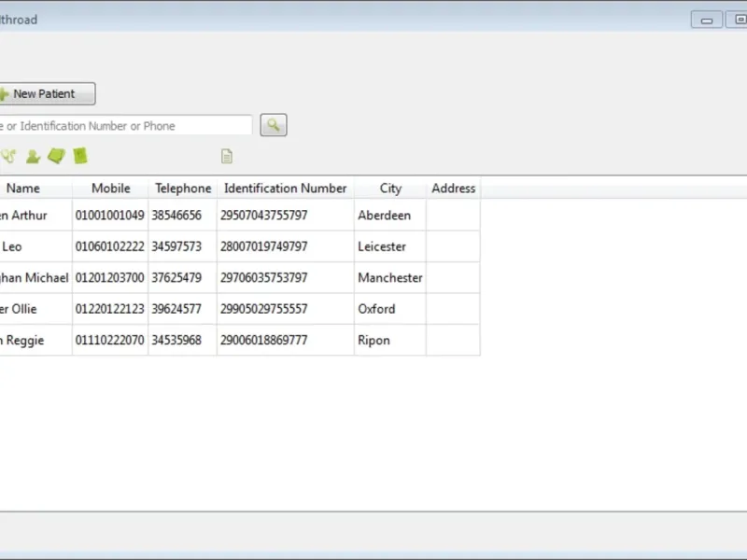This screenshot has width=747, height=560.
Task: Sort by the Telephone column header
Action: tap(183, 189)
